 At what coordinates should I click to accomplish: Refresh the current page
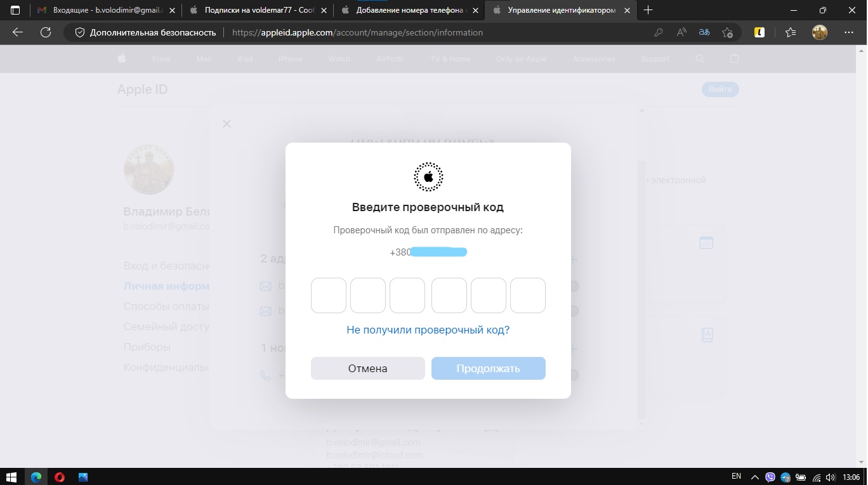click(45, 32)
